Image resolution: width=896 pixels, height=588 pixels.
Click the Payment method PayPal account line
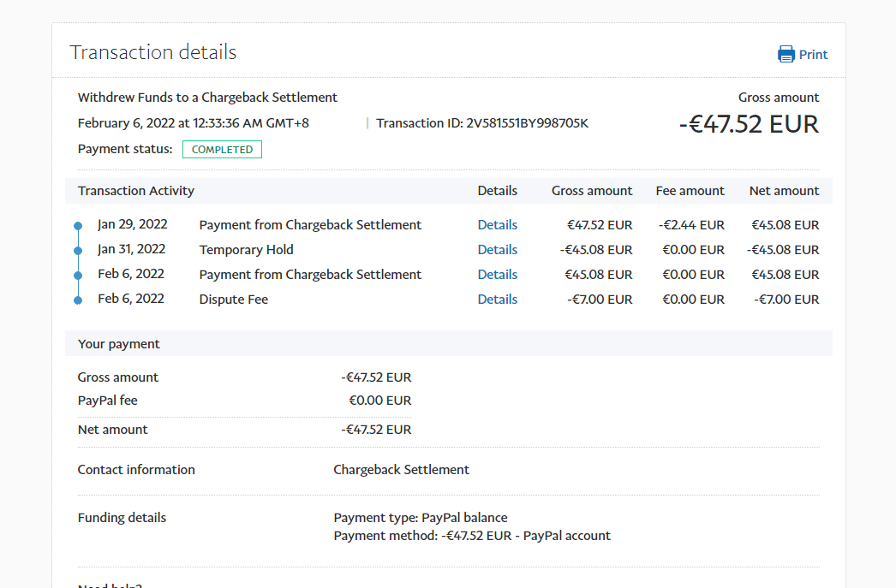pyautogui.click(x=471, y=536)
